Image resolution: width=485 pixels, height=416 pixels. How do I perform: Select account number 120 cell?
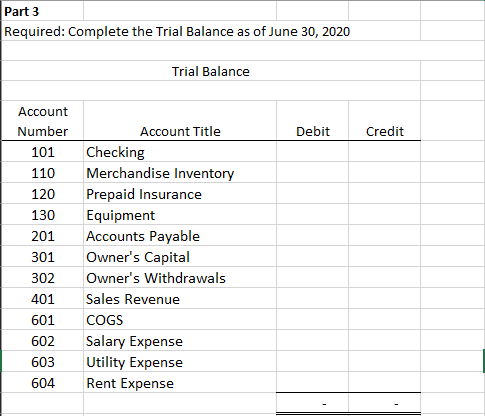[x=42, y=194]
